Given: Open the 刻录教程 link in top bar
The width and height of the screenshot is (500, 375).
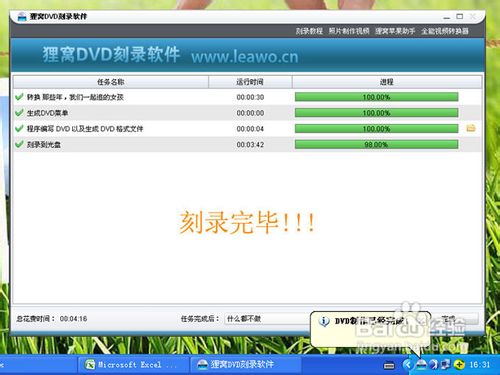Looking at the screenshot, I should 309,31.
